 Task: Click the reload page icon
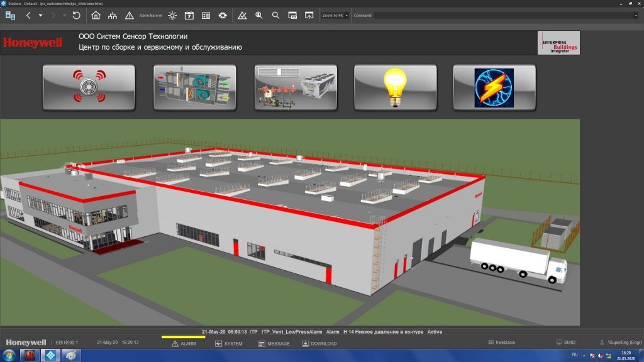pos(76,15)
